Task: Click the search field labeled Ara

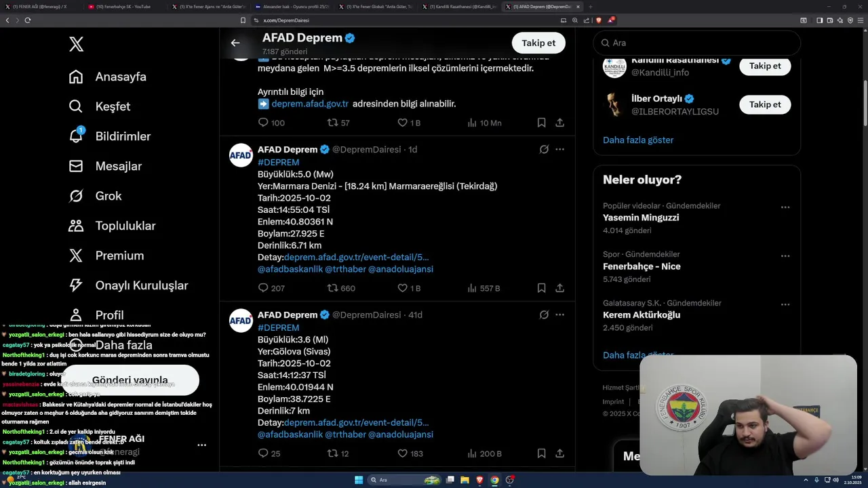Action: (x=697, y=43)
